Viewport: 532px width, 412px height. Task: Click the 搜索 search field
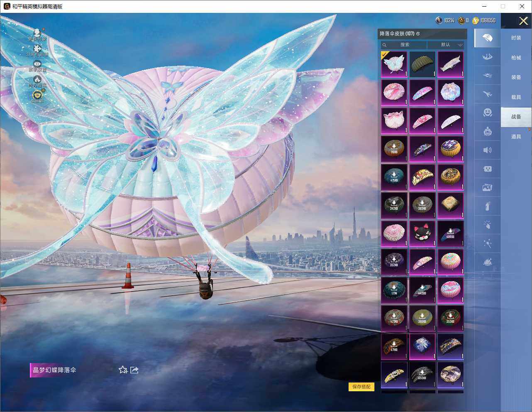[404, 44]
